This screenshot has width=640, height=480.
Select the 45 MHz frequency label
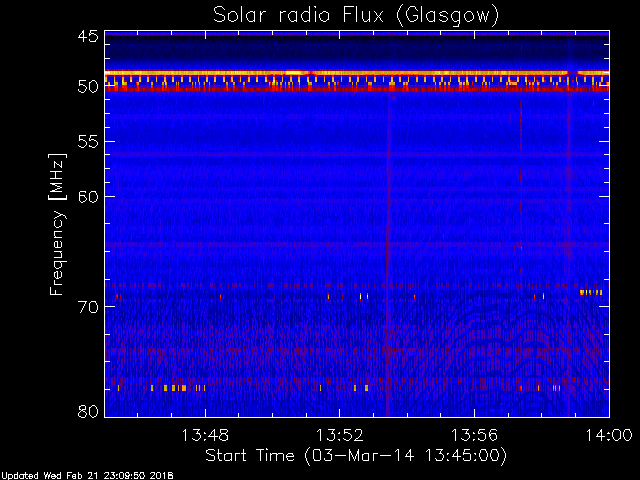pyautogui.click(x=88, y=37)
